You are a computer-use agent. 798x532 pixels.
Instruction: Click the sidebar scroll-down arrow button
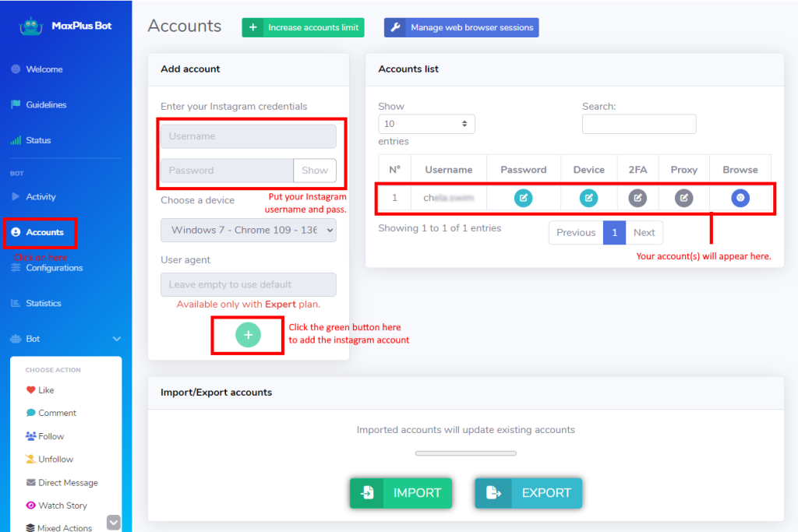coord(114,523)
